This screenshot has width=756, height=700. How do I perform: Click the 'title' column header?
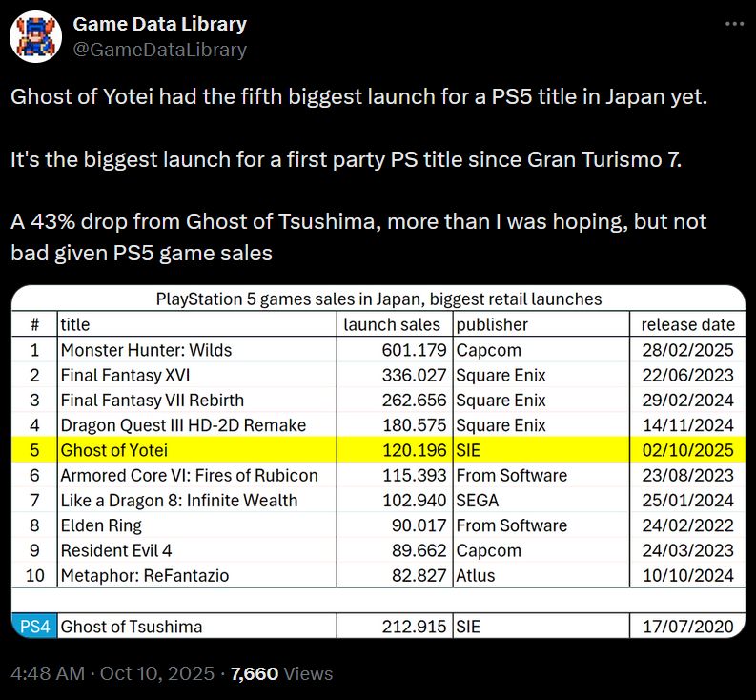(x=75, y=324)
